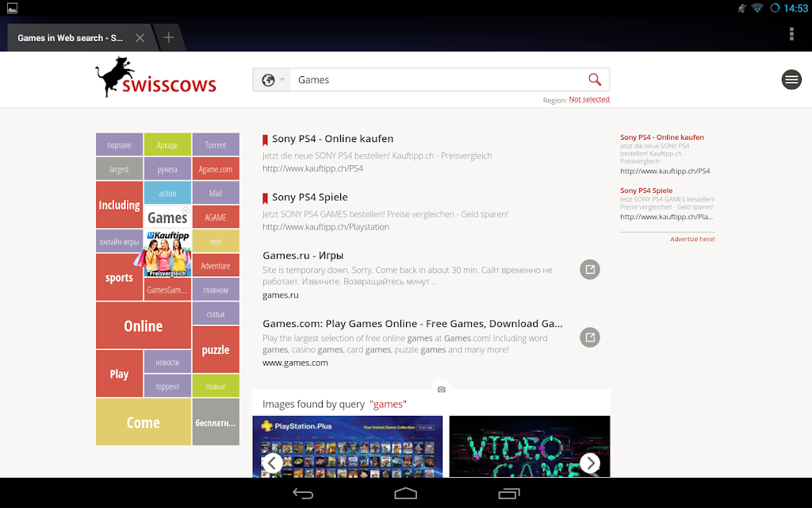
Task: Open the picture notification in status bar
Action: pyautogui.click(x=12, y=8)
